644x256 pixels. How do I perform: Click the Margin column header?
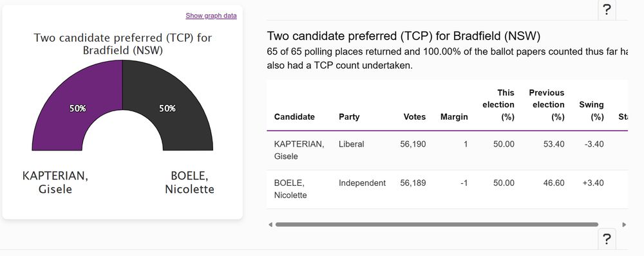[x=454, y=117]
